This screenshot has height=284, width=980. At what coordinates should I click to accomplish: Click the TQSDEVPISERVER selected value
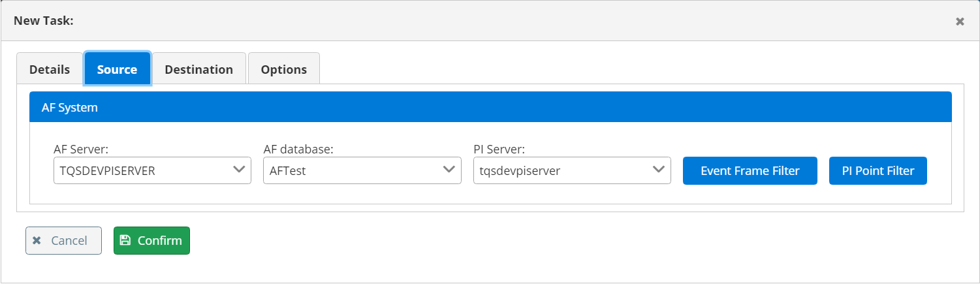click(x=108, y=171)
